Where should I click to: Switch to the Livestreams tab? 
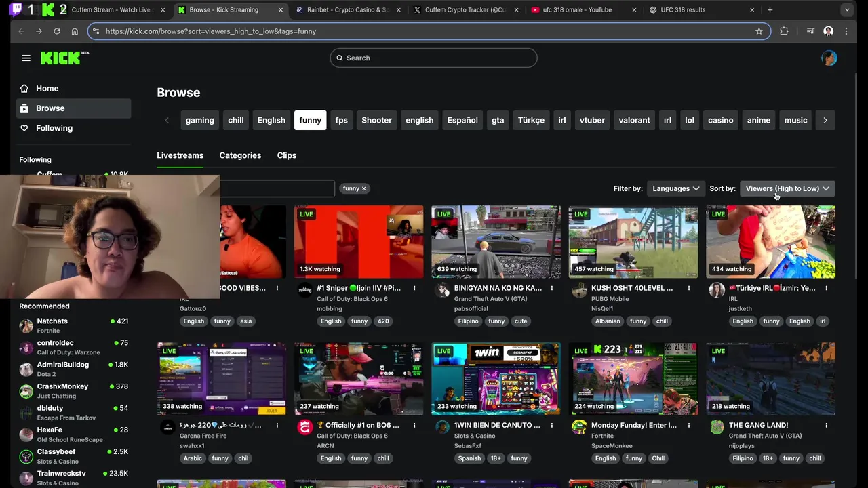pyautogui.click(x=180, y=155)
